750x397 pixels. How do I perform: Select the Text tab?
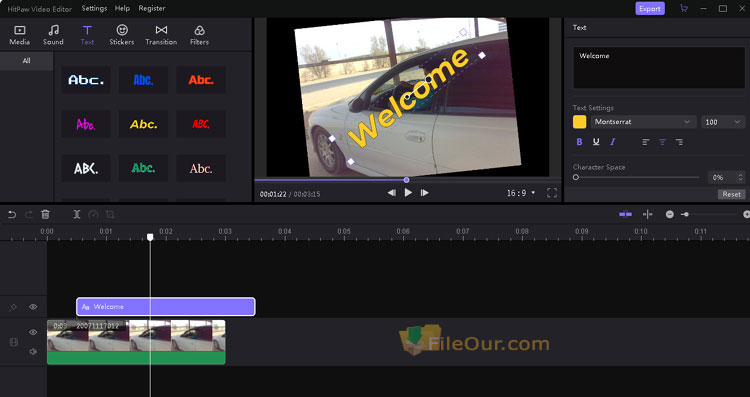click(87, 35)
